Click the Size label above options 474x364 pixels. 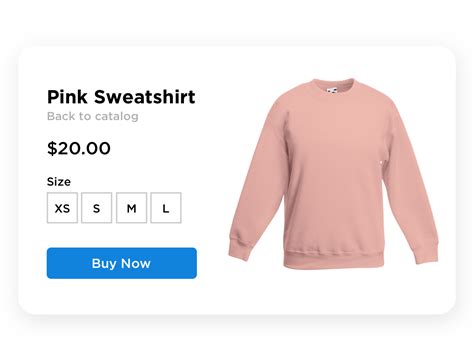(59, 182)
